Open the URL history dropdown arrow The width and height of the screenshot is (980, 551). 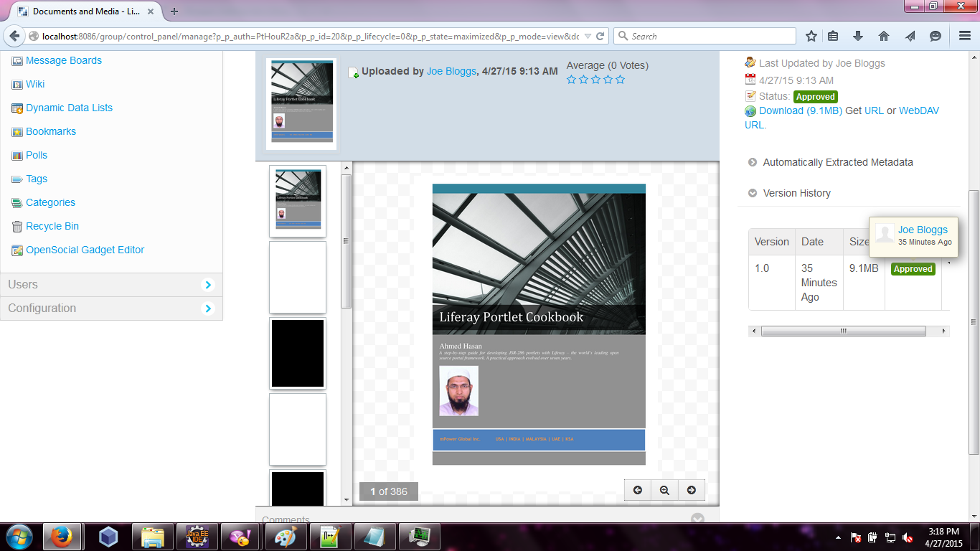pyautogui.click(x=588, y=36)
